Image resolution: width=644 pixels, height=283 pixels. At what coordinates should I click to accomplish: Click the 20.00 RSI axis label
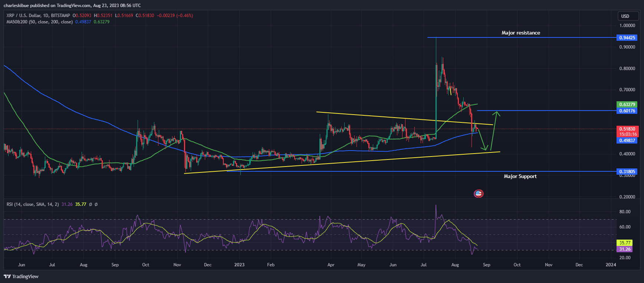click(x=625, y=258)
